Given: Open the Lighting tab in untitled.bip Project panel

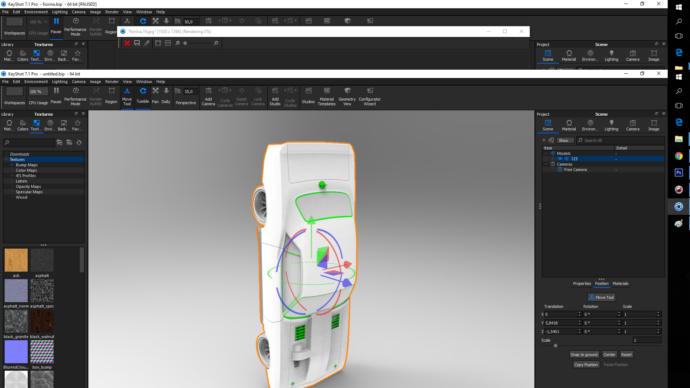Looking at the screenshot, I should click(x=611, y=125).
